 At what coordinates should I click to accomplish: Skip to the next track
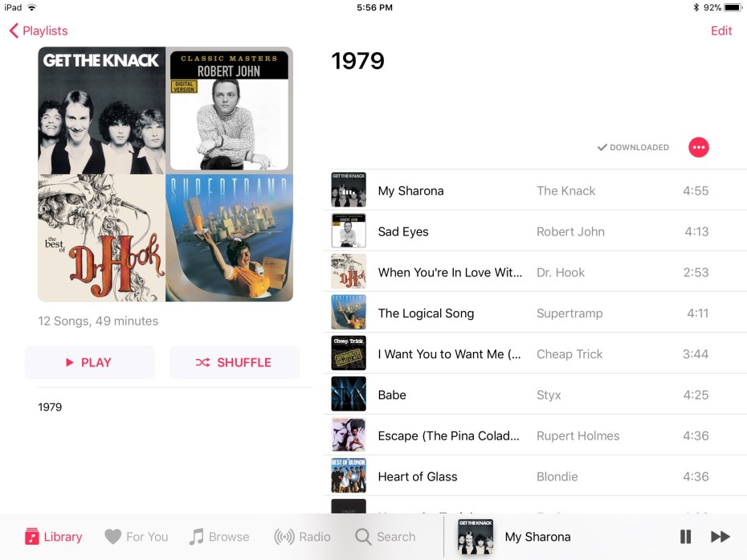(720, 537)
